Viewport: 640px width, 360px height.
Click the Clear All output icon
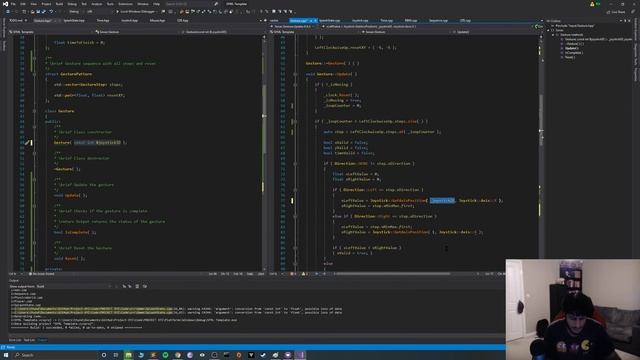click(x=137, y=287)
